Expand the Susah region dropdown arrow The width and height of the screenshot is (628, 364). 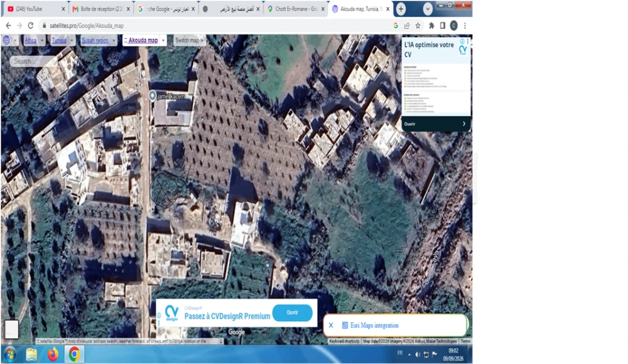(x=114, y=40)
